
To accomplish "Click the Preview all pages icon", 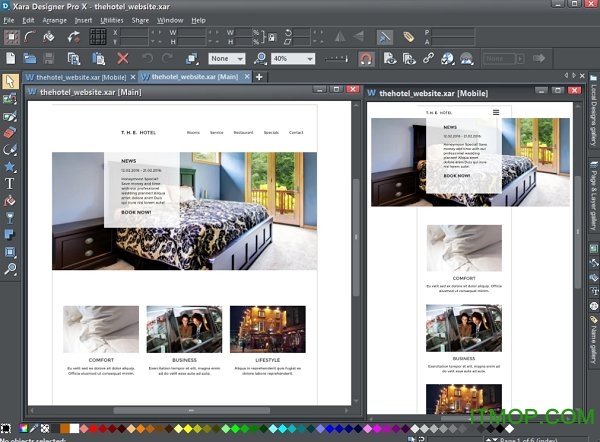I will tap(409, 59).
